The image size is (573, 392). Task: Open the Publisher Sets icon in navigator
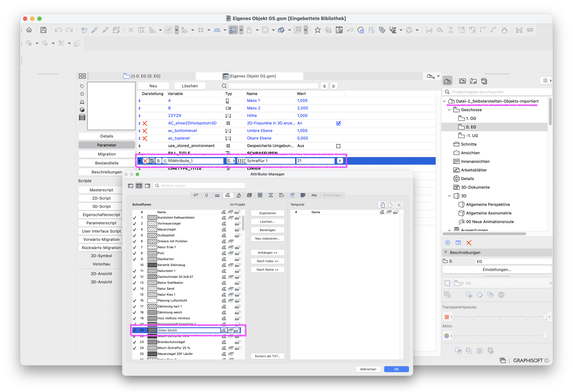click(x=484, y=81)
